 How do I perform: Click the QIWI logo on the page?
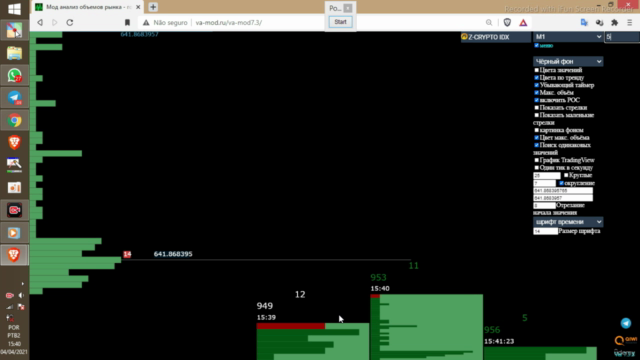(x=625, y=340)
